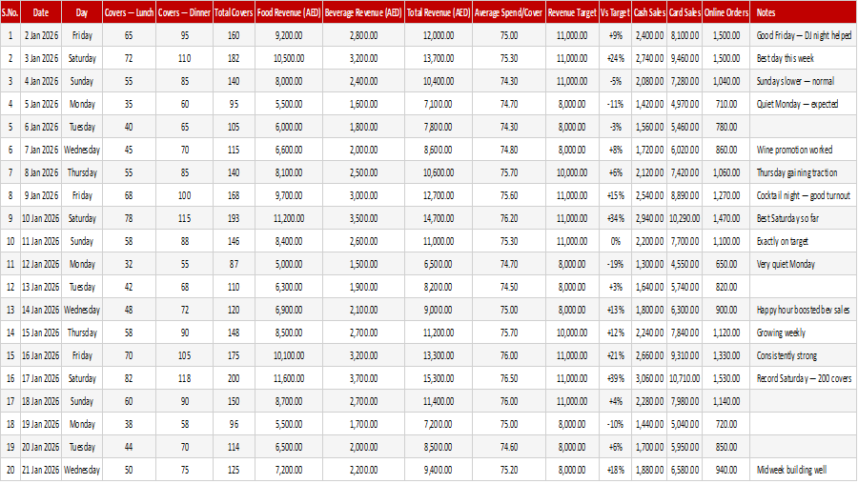Select the 'Day' column header
This screenshot has width=858, height=504.
pyautogui.click(x=82, y=12)
